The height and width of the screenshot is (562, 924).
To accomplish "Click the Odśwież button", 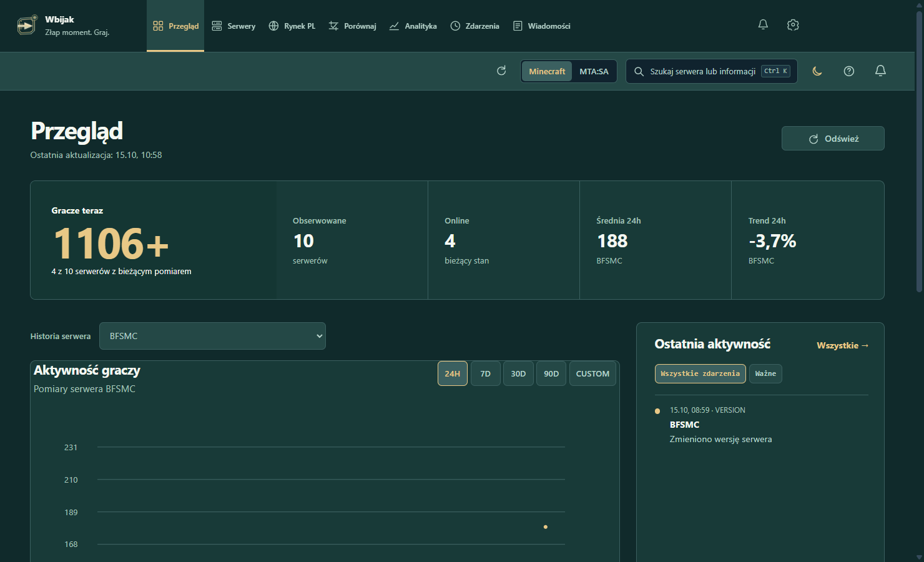I will pyautogui.click(x=833, y=139).
